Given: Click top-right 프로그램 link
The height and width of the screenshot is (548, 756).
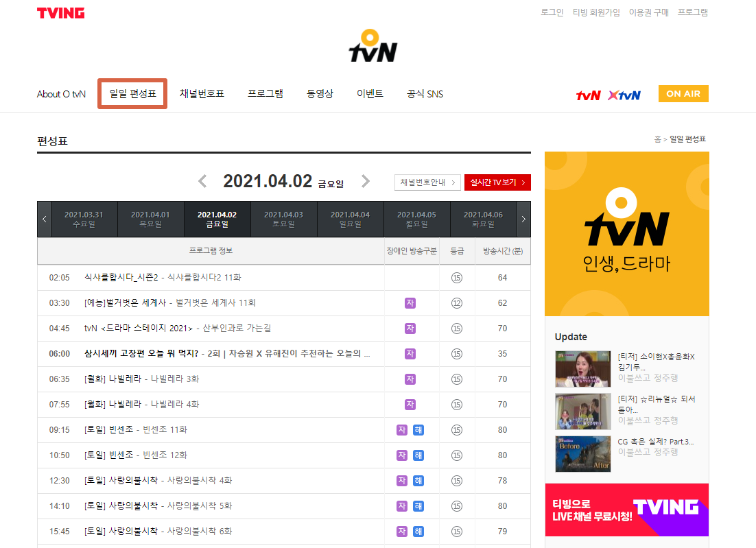Looking at the screenshot, I should pos(692,12).
